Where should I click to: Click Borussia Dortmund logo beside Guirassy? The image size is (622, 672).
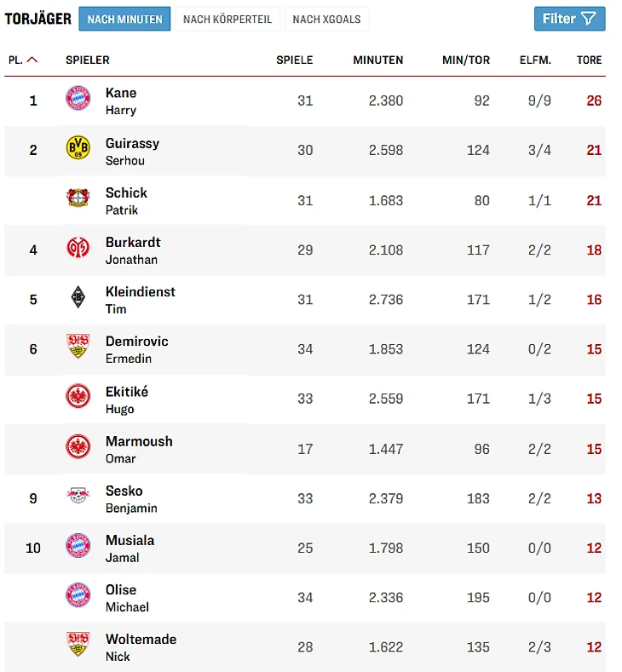[x=78, y=148]
